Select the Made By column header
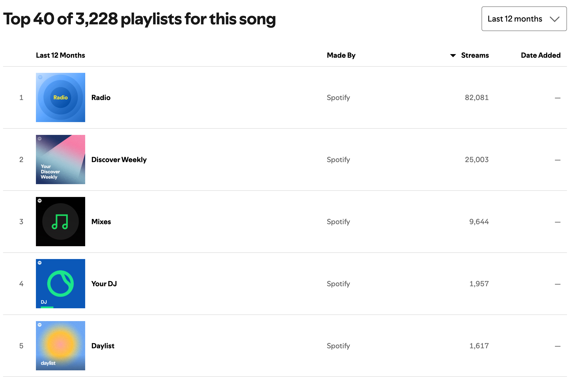The height and width of the screenshot is (377, 588). [341, 55]
